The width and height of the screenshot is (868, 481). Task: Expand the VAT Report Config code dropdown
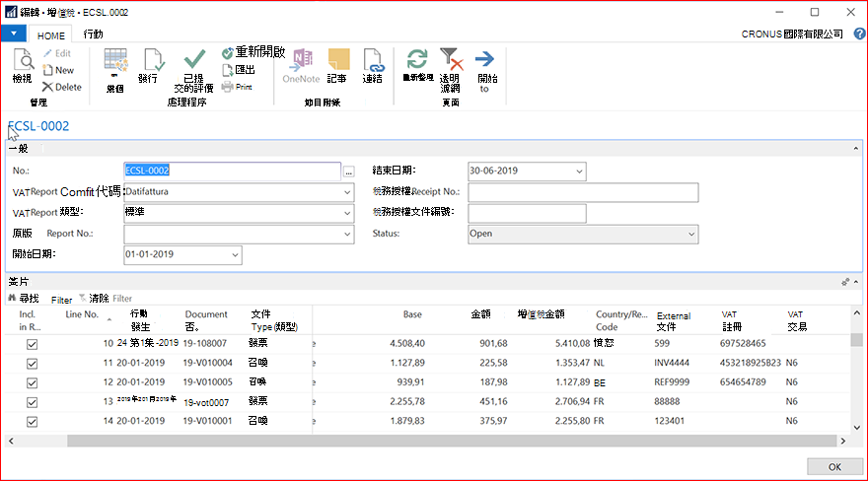347,192
